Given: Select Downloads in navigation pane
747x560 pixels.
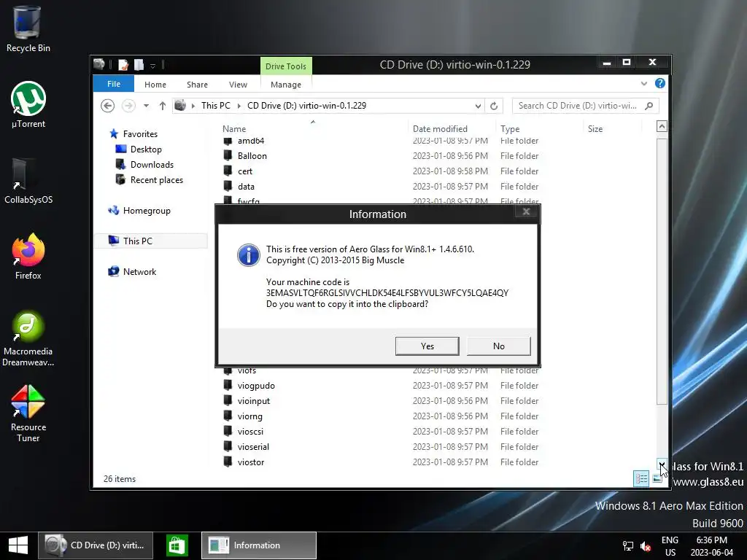Looking at the screenshot, I should [x=152, y=164].
